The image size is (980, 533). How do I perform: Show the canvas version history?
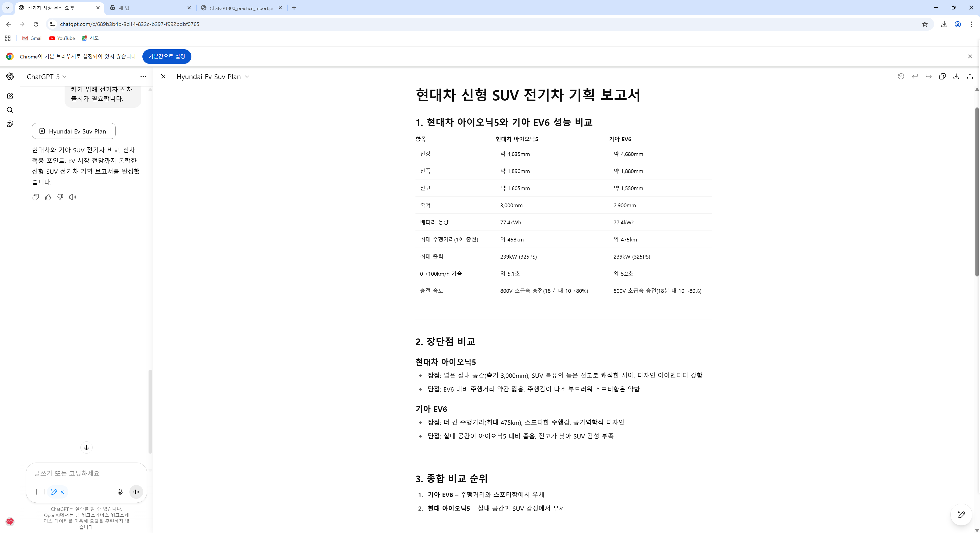(x=901, y=77)
